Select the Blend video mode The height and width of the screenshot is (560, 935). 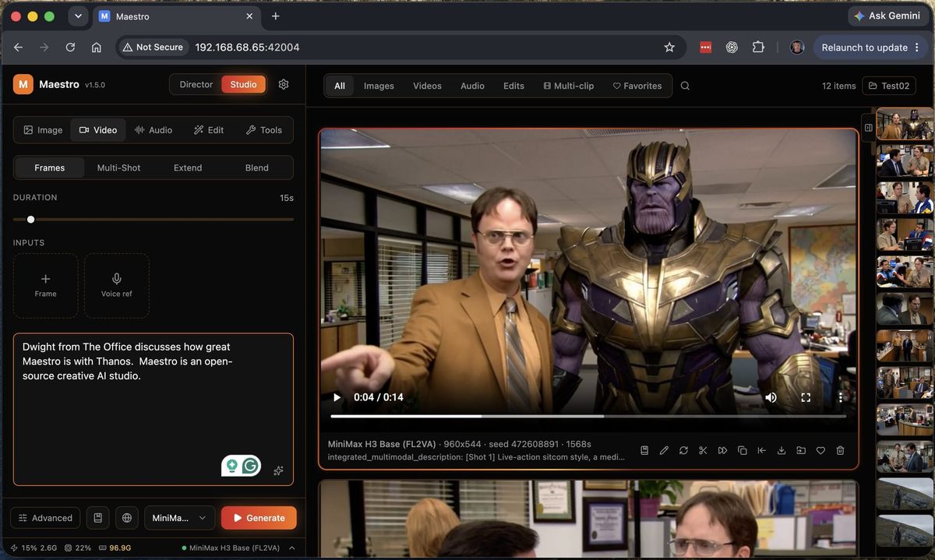pyautogui.click(x=256, y=167)
